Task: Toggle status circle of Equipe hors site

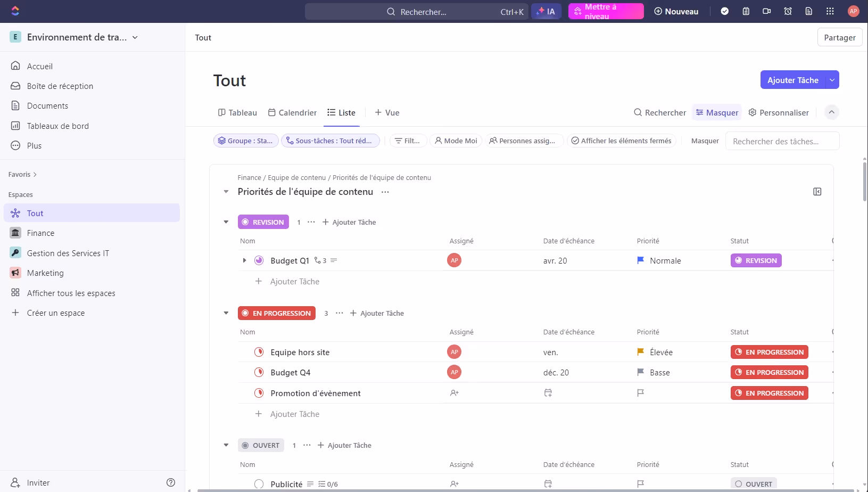Action: [259, 352]
